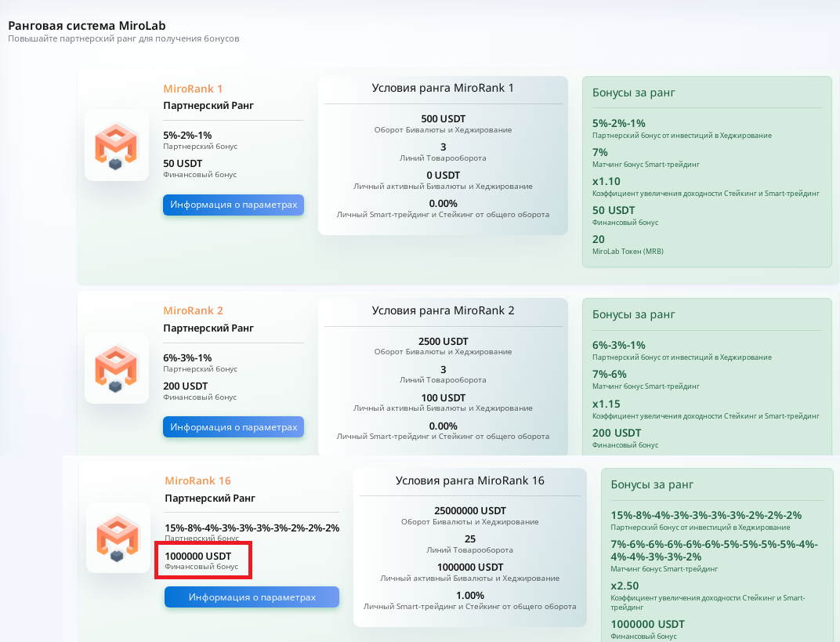Select 'Условия ранга MiroRank 16' header
This screenshot has height=642, width=840.
click(469, 481)
